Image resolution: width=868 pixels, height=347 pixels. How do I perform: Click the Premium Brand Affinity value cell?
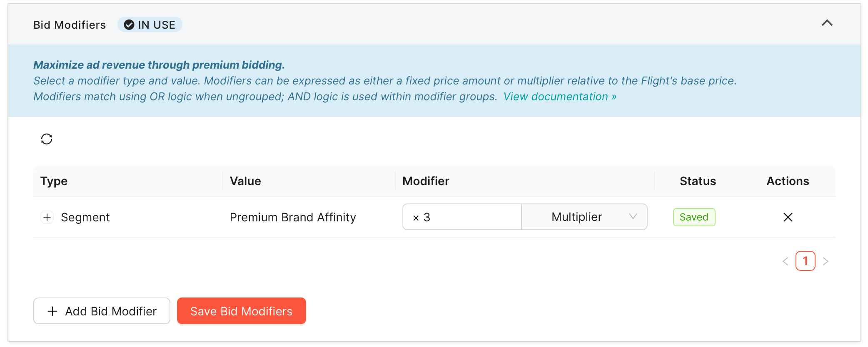(x=293, y=217)
